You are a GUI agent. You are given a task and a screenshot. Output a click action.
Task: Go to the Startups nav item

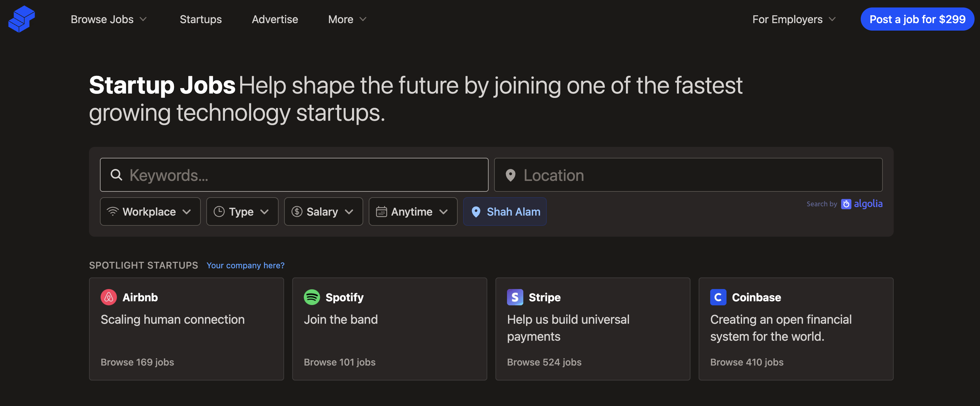pos(200,19)
